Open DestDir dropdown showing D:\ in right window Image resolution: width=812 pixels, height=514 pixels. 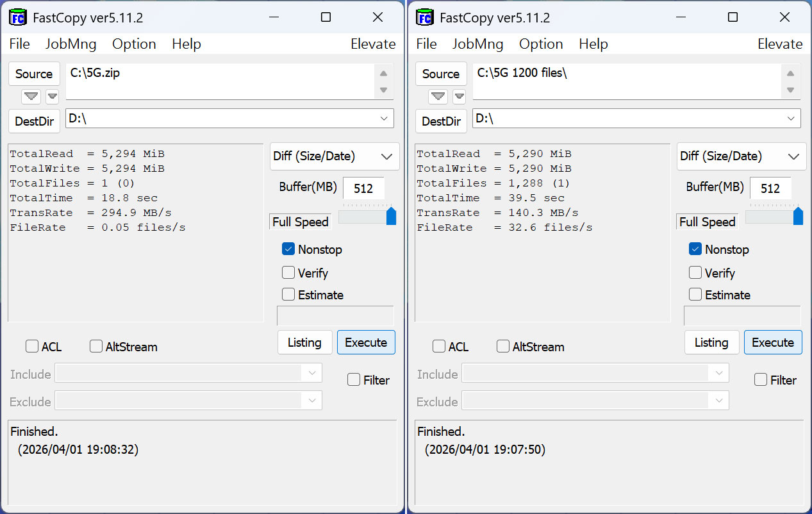[791, 119]
